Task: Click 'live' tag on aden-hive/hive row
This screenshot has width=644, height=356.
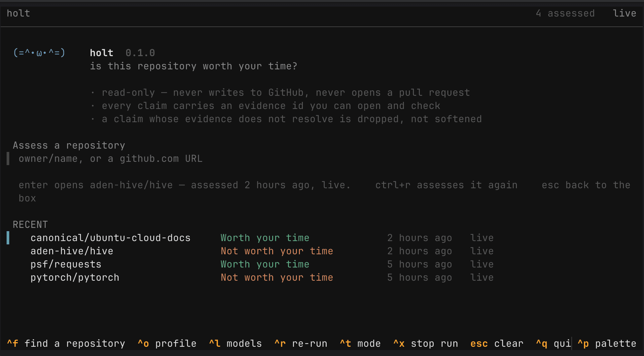Action: click(482, 251)
